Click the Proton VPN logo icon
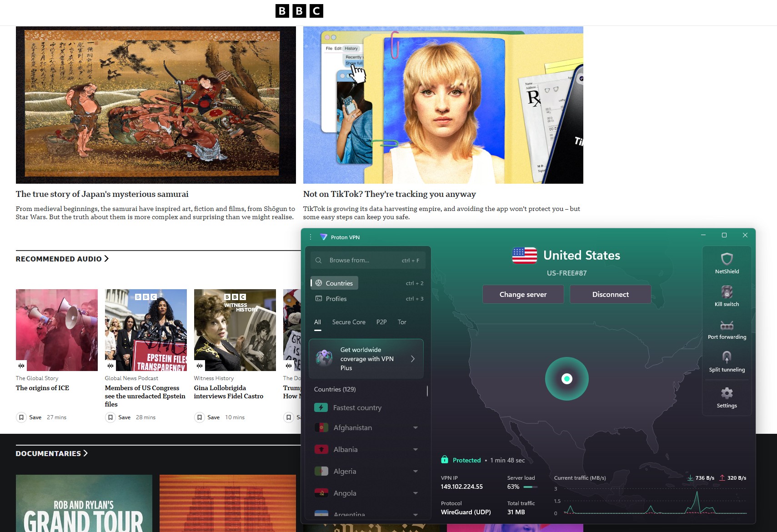Viewport: 777px width, 532px height. (x=324, y=237)
